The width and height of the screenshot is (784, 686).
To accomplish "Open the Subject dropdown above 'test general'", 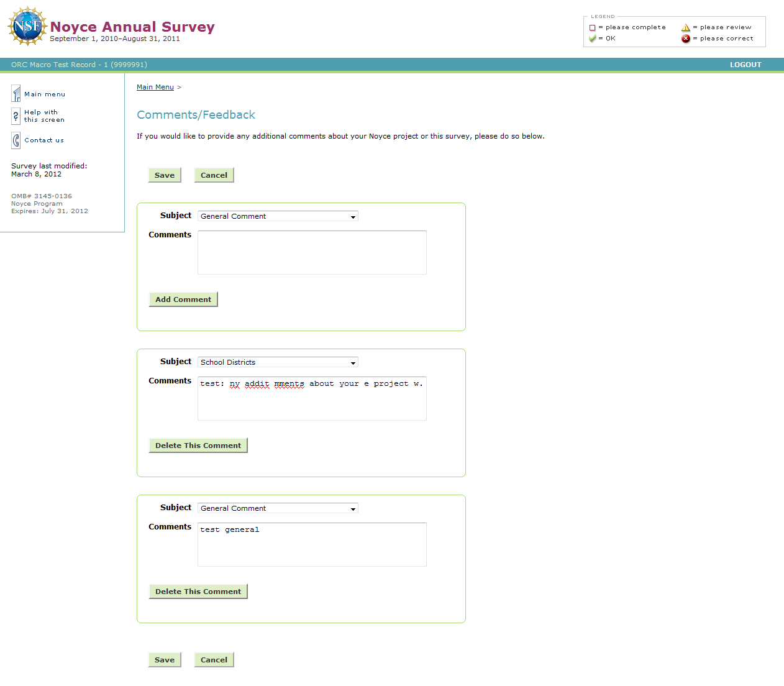I will (x=278, y=508).
